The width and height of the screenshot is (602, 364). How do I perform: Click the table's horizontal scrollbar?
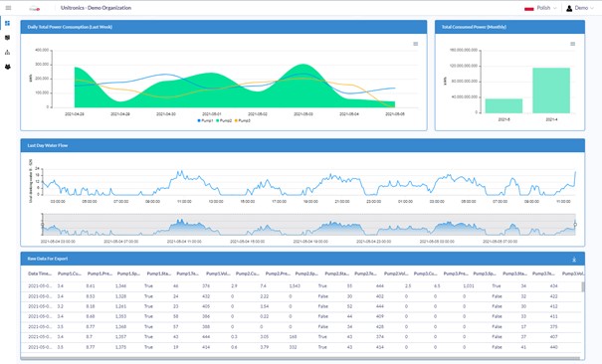coord(301,358)
